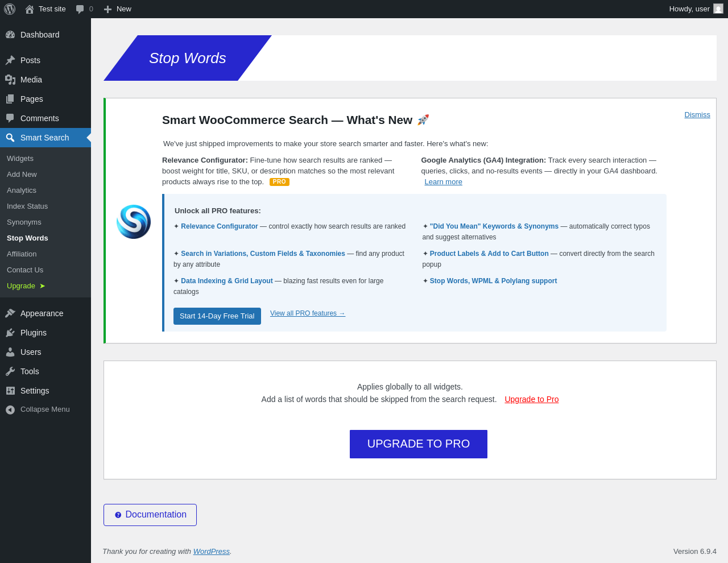Open Stop Words, WPML & Polylang support link

pos(494,281)
